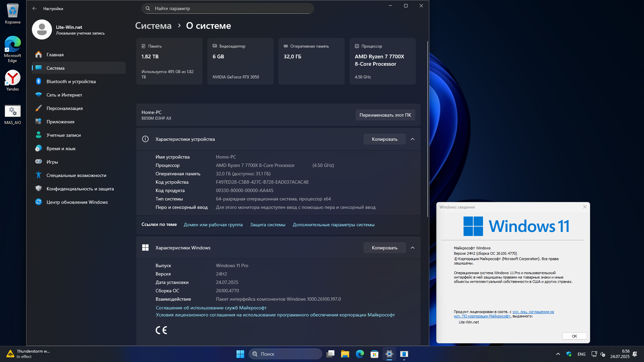Select Сеть и Интернет menu item
The width and height of the screenshot is (644, 362).
click(x=64, y=95)
